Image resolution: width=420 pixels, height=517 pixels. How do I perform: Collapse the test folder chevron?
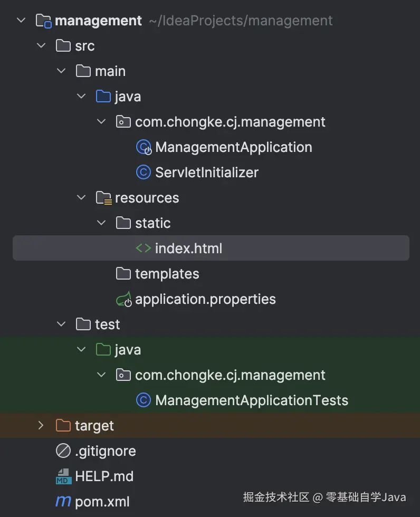pos(61,324)
